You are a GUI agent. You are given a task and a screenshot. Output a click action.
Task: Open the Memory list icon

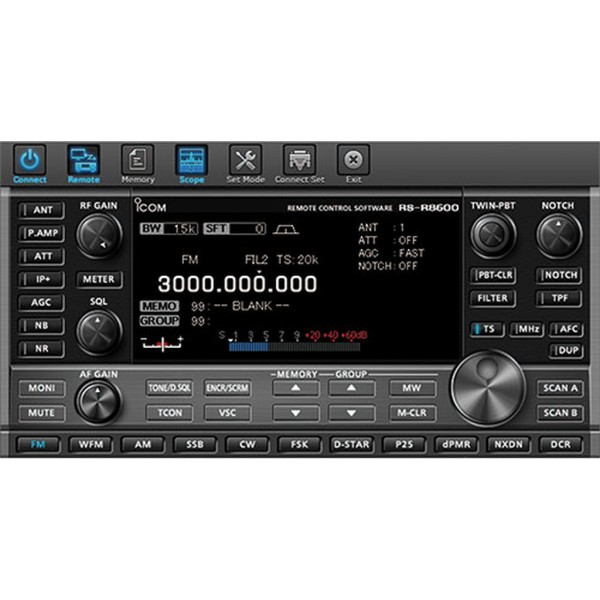(x=138, y=160)
